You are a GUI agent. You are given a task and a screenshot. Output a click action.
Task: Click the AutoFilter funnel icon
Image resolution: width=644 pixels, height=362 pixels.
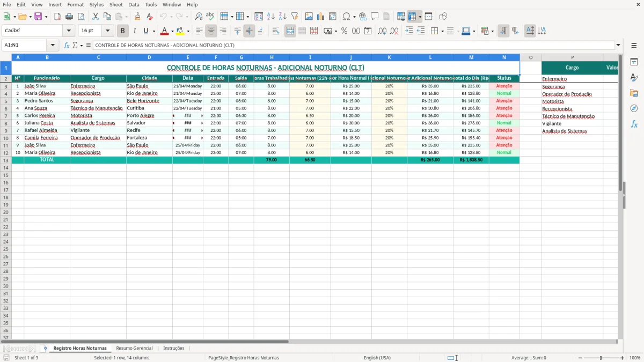tap(295, 17)
